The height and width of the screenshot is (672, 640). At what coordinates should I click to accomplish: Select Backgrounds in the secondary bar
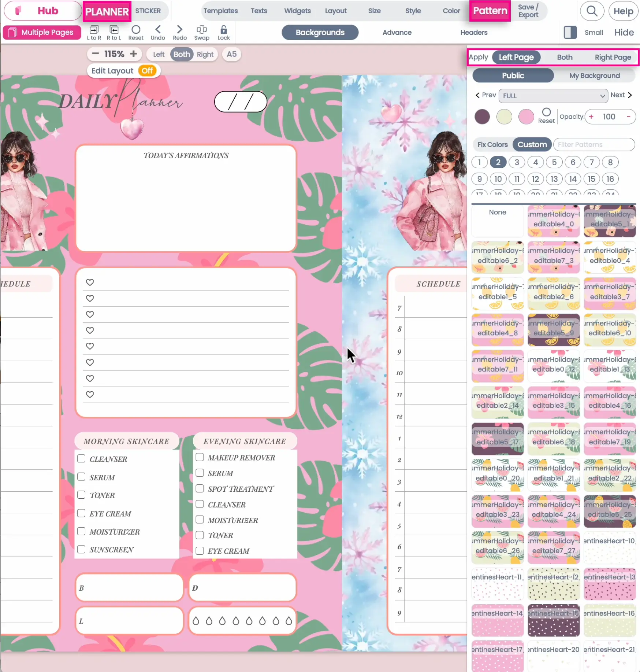(319, 32)
